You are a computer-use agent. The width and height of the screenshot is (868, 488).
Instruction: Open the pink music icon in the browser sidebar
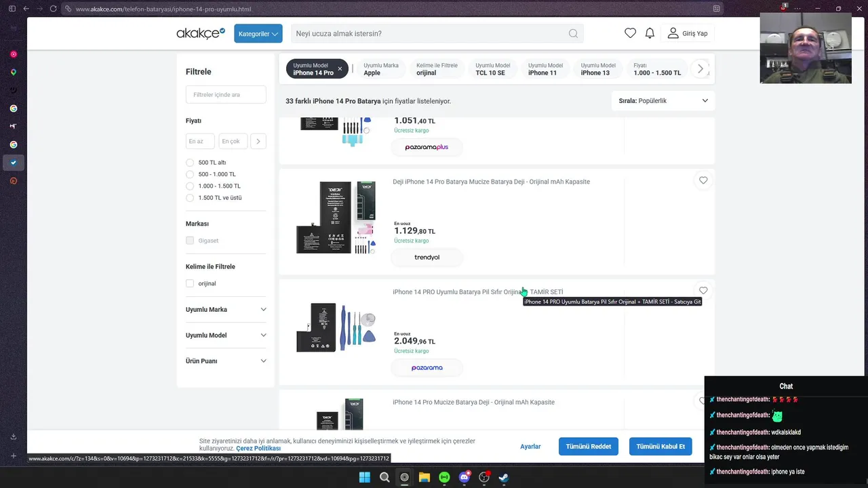[x=13, y=54]
